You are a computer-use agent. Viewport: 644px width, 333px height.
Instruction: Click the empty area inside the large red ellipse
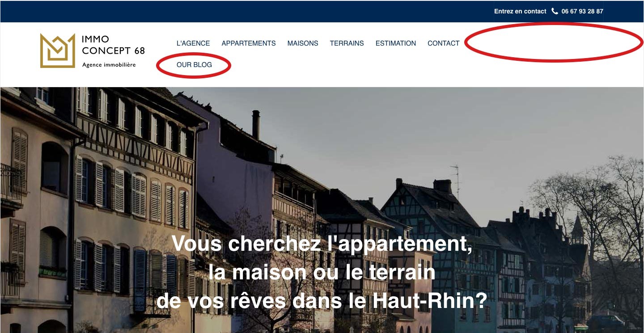[x=555, y=42]
